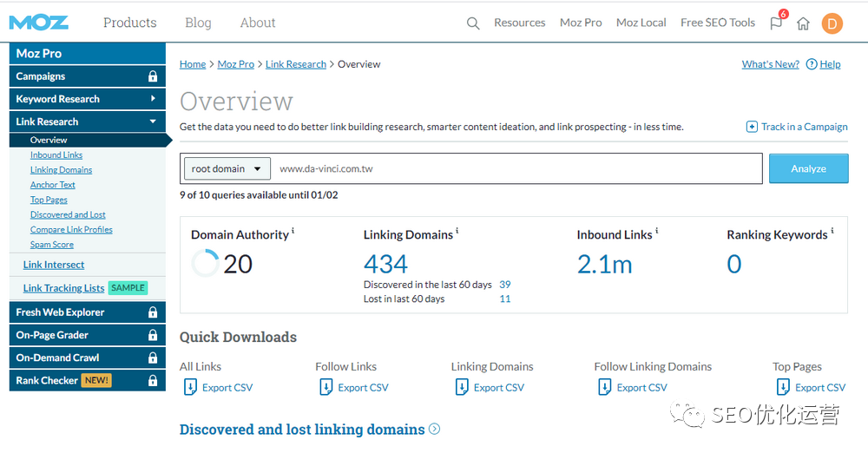Click the Track in a Campaign plus icon
The image size is (868, 453).
752,127
